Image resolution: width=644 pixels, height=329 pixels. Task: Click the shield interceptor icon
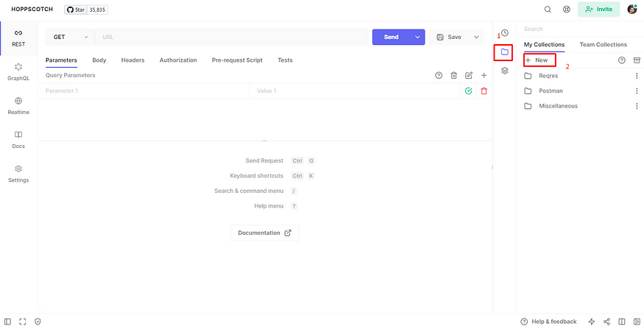(x=38, y=322)
